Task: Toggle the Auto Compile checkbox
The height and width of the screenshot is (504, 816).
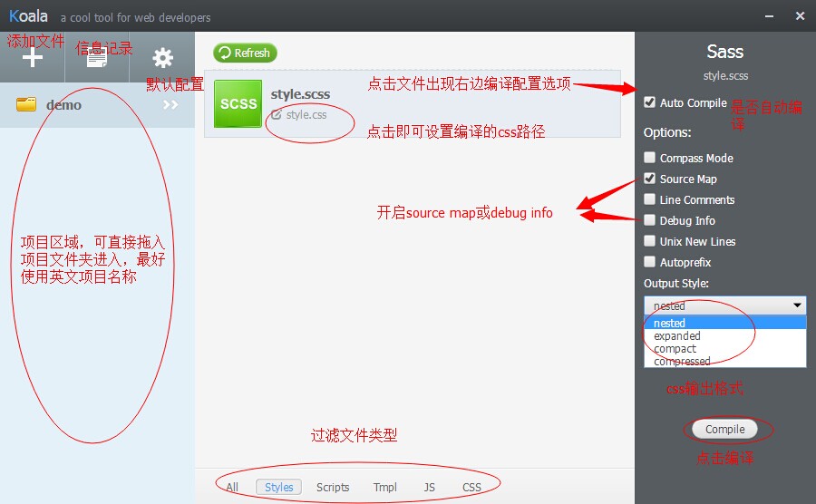Action: [649, 102]
